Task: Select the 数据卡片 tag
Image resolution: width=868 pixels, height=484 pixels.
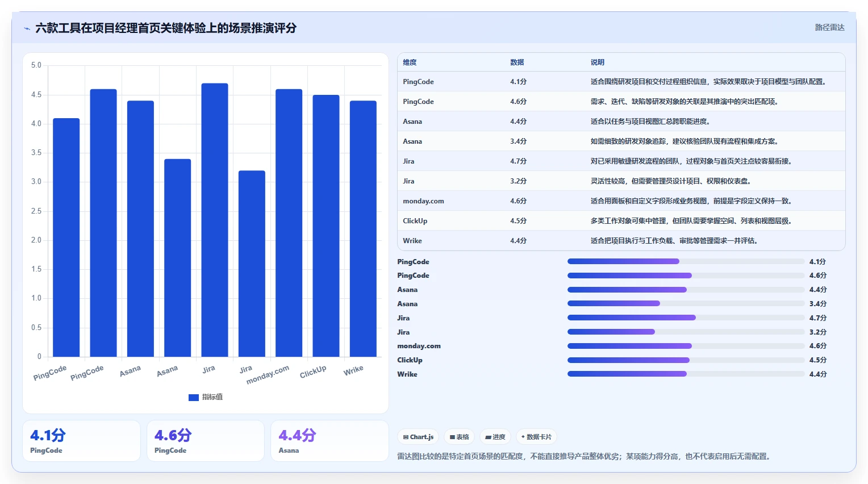Action: click(536, 437)
